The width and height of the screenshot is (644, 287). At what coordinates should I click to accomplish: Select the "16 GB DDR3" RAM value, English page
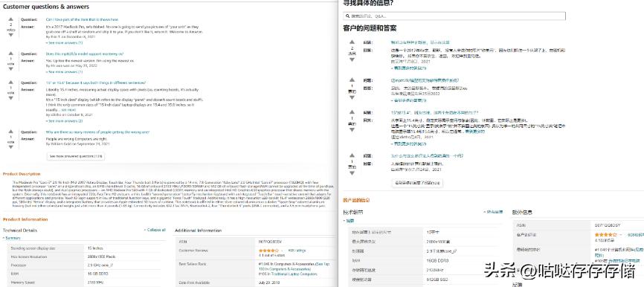[97, 273]
